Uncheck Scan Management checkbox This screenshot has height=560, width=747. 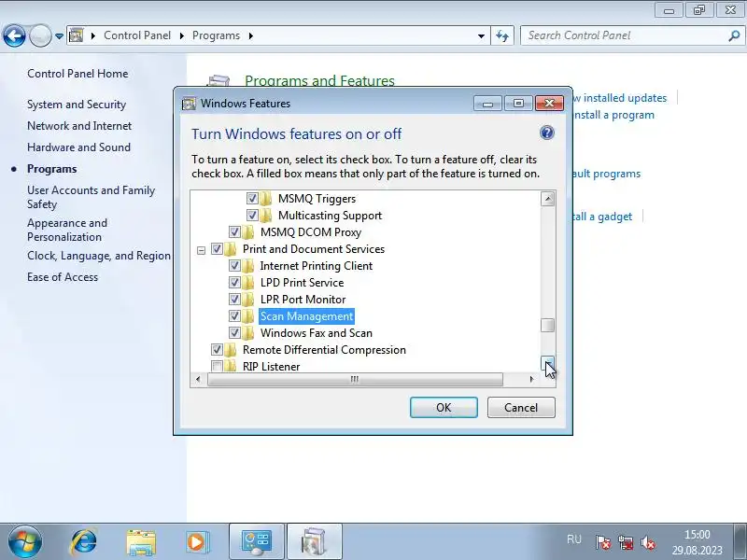pyautogui.click(x=234, y=315)
